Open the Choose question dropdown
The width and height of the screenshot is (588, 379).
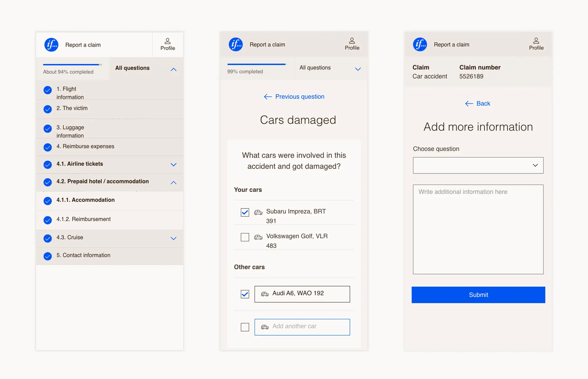(x=478, y=165)
